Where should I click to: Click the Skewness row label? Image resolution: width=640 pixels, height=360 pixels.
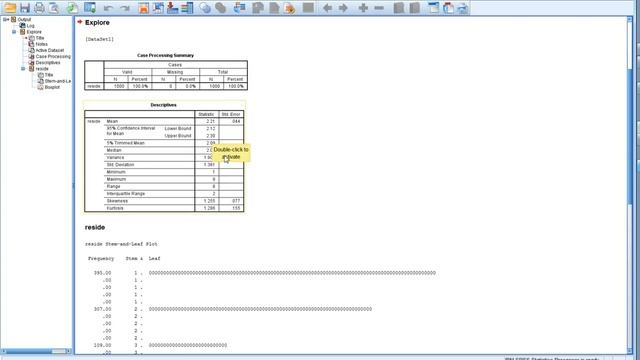117,201
